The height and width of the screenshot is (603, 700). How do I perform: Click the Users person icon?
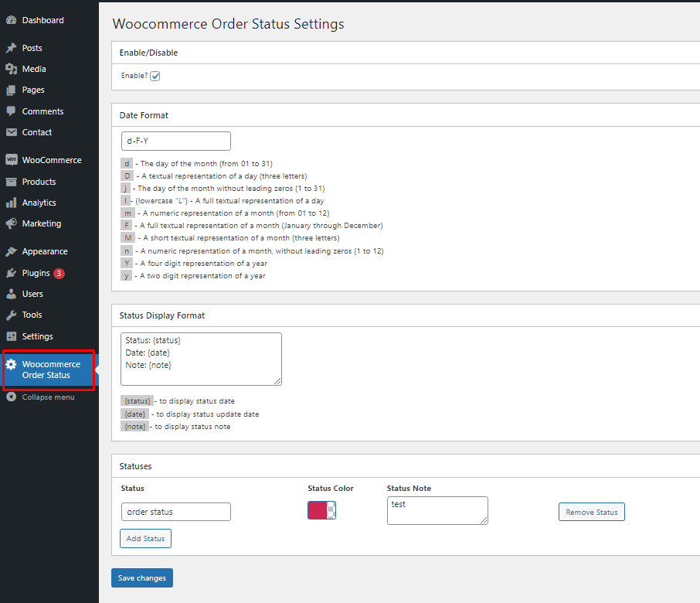tap(11, 294)
